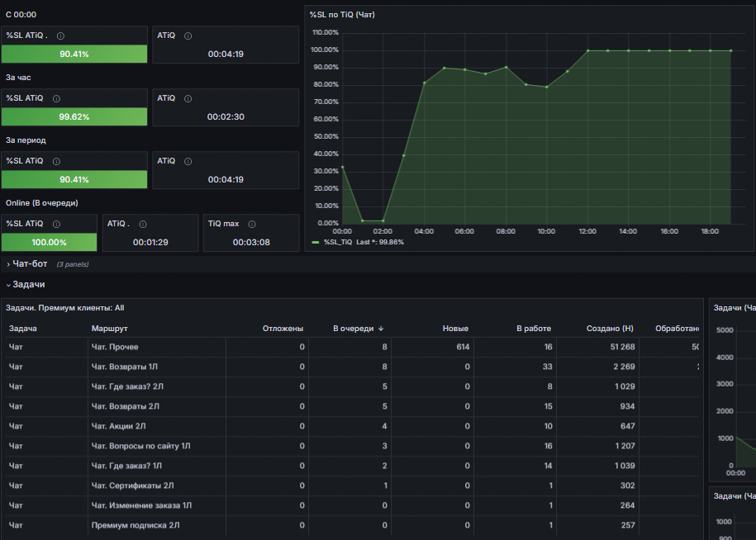Toggle %SL_TiQ series in chart legend
This screenshot has height=540, width=756.
(337, 242)
